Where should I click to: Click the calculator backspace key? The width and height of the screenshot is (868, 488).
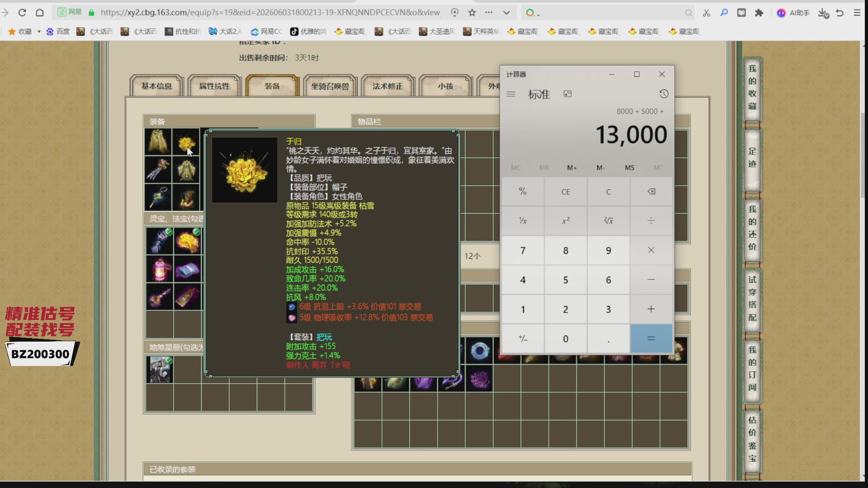pyautogui.click(x=651, y=192)
